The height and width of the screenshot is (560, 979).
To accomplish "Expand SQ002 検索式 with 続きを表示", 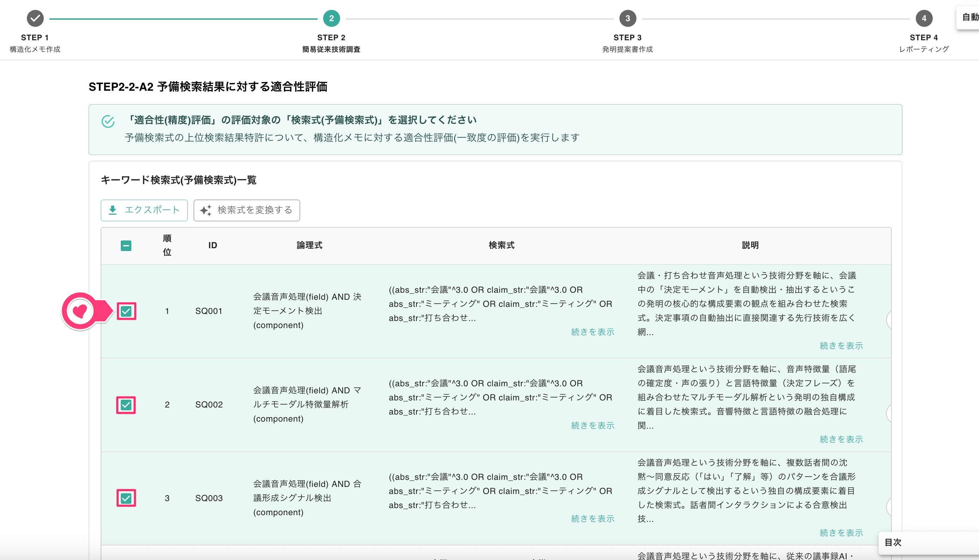I will tap(592, 425).
